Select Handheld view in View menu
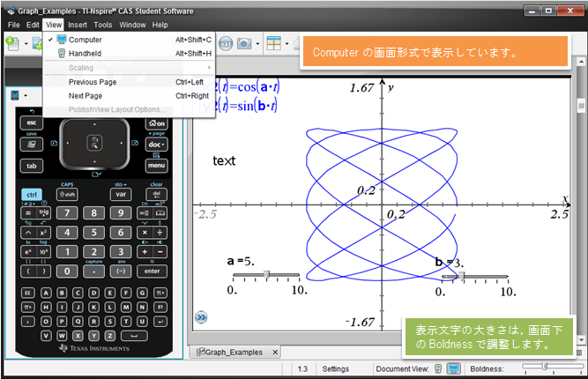 tap(130, 53)
